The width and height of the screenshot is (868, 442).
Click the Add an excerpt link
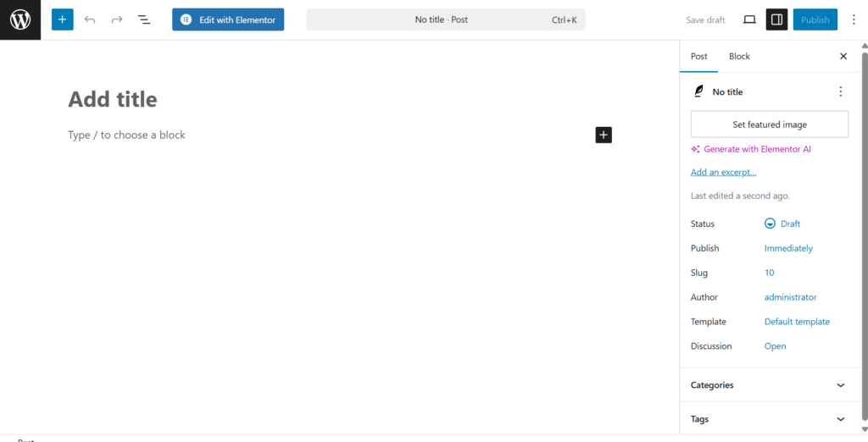[x=723, y=173]
